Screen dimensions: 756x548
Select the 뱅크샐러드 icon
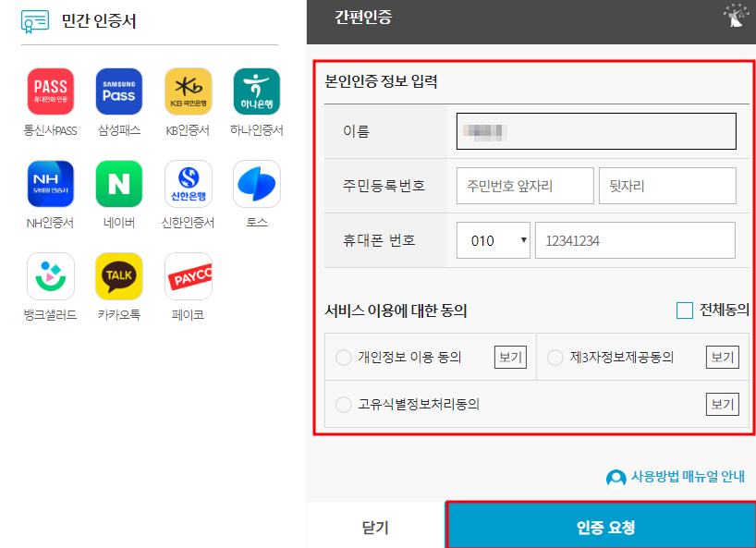(x=50, y=275)
